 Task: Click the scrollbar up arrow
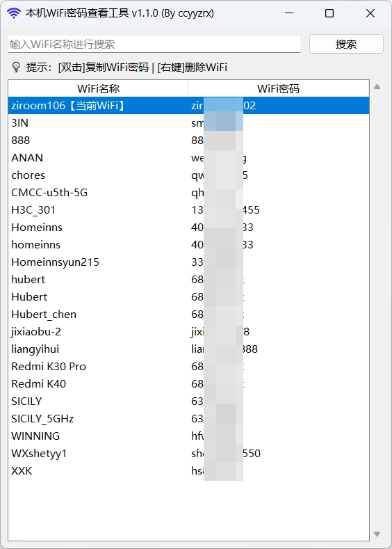coord(377,87)
